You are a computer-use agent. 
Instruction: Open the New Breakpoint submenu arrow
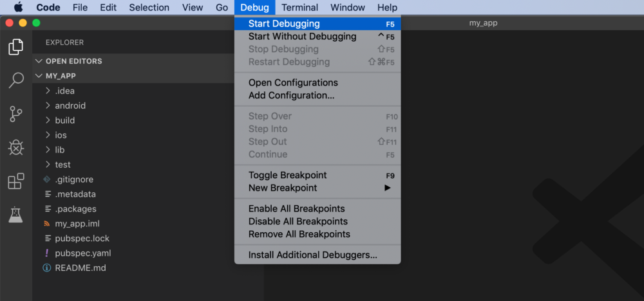tap(387, 188)
